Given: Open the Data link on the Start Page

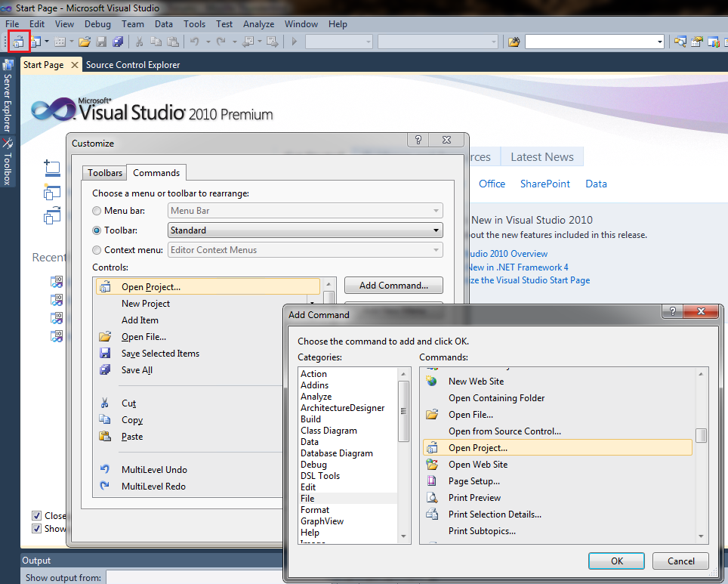Looking at the screenshot, I should click(596, 184).
